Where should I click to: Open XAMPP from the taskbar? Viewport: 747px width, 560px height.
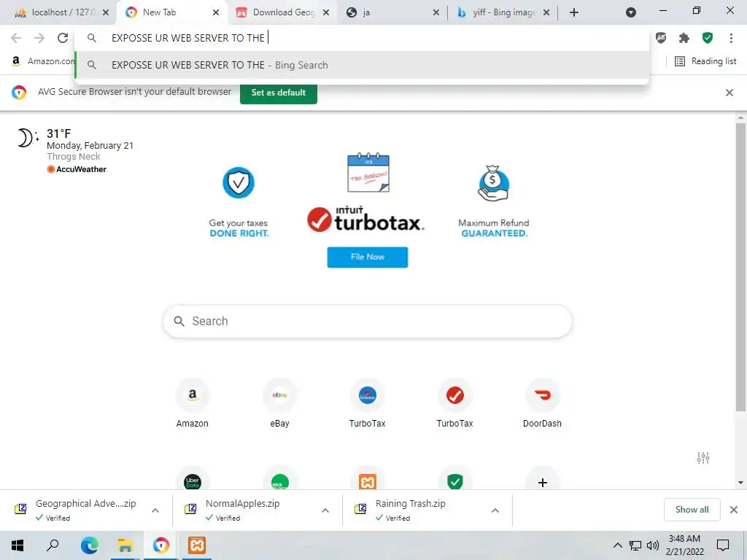point(197,545)
